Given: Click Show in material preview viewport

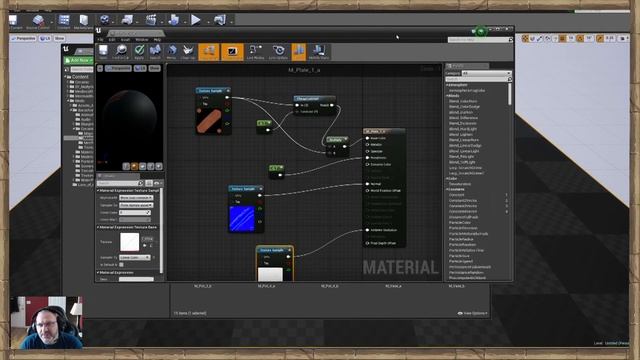Looking at the screenshot, I should [x=154, y=69].
